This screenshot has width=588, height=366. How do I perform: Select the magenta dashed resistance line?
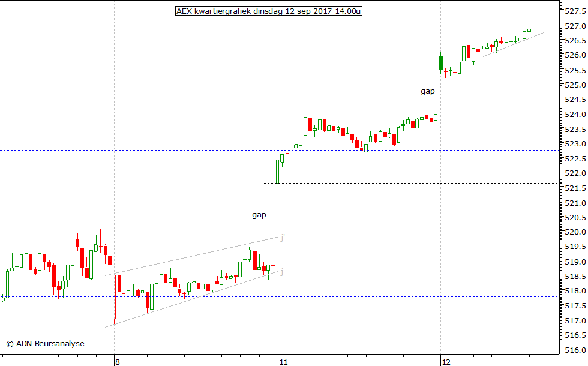click(280, 32)
